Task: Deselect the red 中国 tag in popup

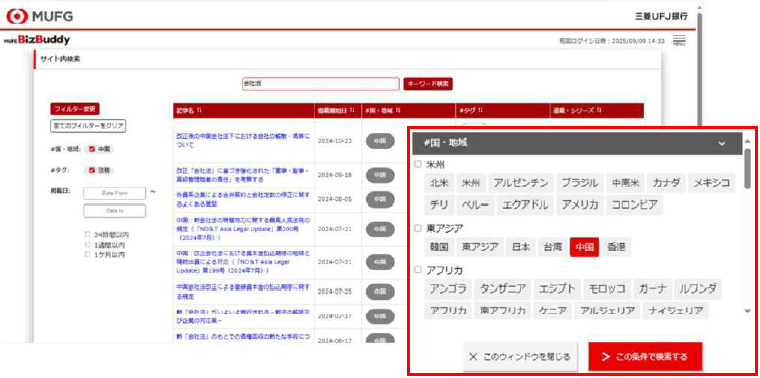Action: click(x=585, y=247)
